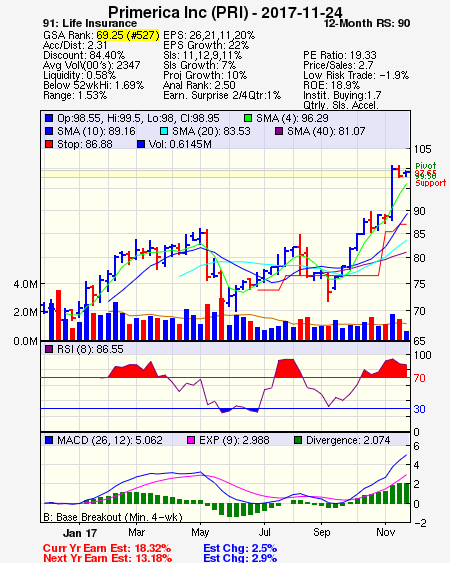Click the magenta EXP (9) legend swatch
Image resolution: width=450 pixels, height=563 pixels.
[191, 440]
